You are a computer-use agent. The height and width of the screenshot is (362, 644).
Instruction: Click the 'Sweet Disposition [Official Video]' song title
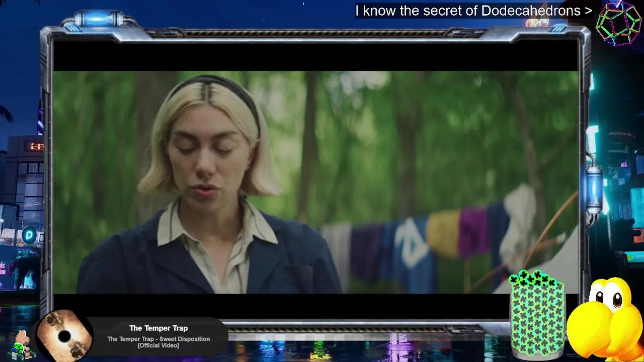158,342
